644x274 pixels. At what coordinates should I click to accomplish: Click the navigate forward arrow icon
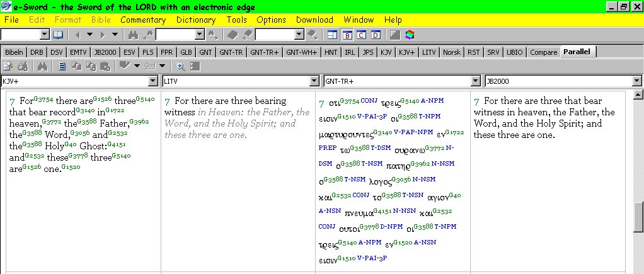(x=103, y=35)
